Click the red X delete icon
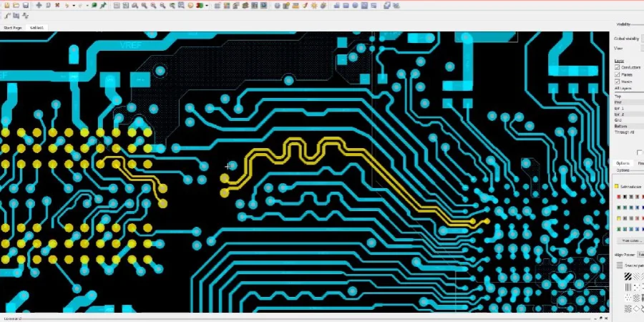Image resolution: width=644 pixels, height=322 pixels. [57, 5]
